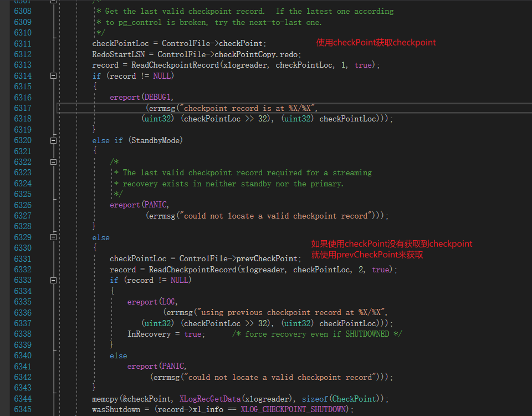This screenshot has height=416, width=532.
Task: Collapse the else if StandbyMode block
Action: coord(53,140)
